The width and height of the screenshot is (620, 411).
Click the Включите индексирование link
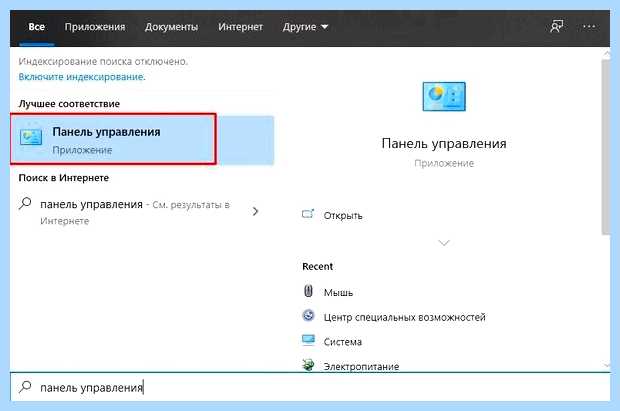click(x=82, y=77)
